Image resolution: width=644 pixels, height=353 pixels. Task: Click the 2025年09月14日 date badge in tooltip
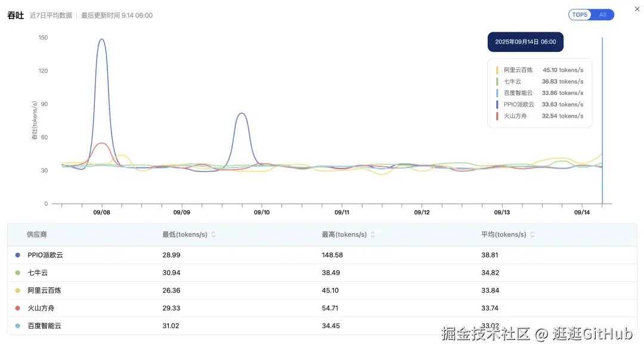(525, 42)
